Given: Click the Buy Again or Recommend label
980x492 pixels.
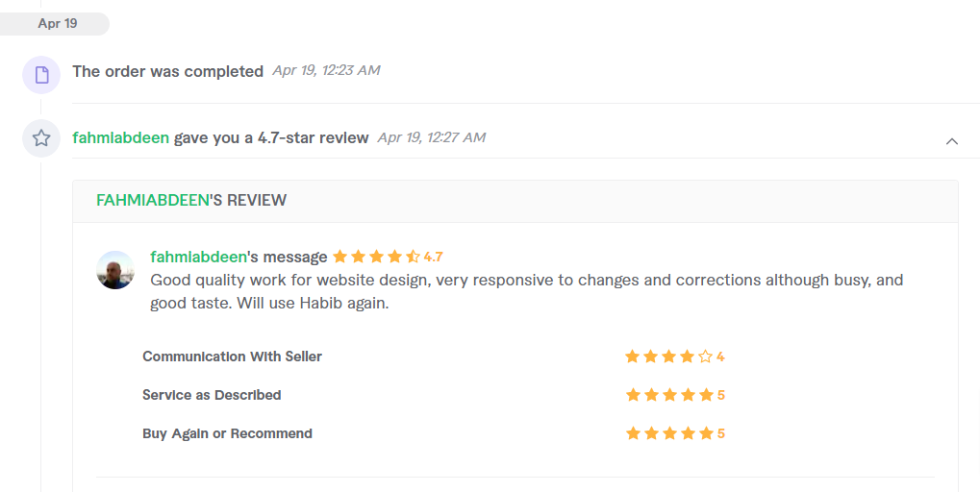Looking at the screenshot, I should coord(227,433).
